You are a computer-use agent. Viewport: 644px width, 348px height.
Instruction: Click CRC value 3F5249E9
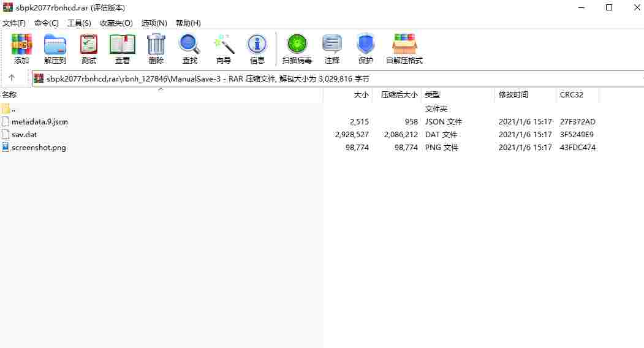(x=577, y=134)
